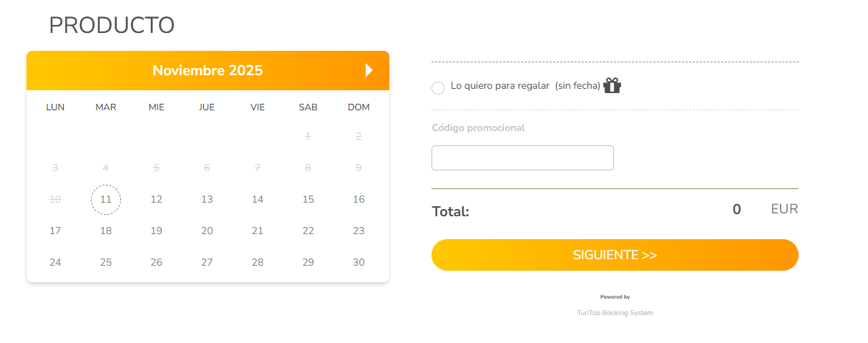Select Sunday the 16th
868x343 pixels.
coord(359,199)
